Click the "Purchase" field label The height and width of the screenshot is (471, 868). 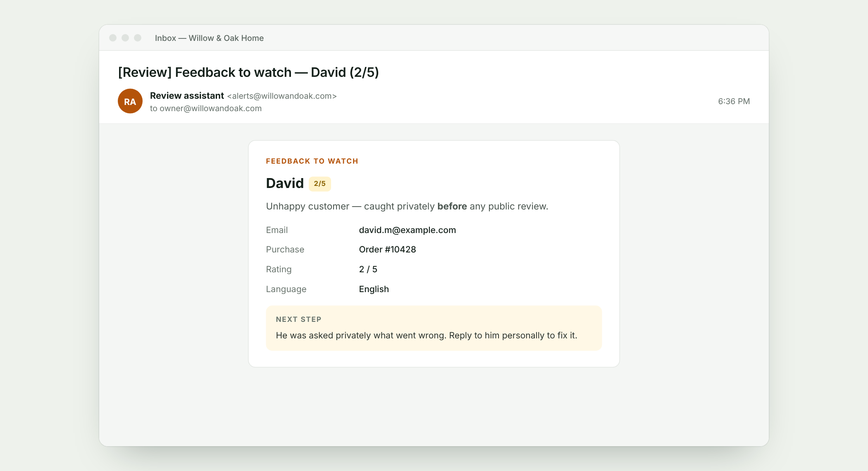[285, 250]
